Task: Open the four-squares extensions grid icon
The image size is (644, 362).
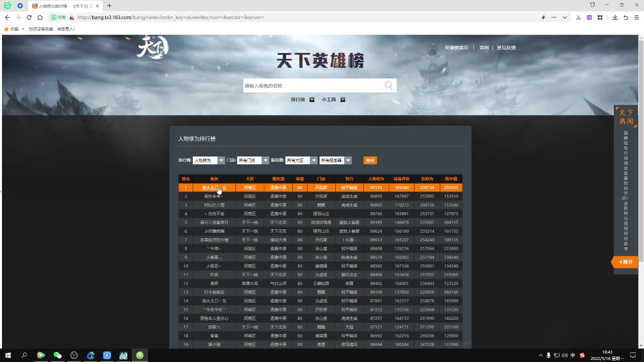Action: coord(600,17)
